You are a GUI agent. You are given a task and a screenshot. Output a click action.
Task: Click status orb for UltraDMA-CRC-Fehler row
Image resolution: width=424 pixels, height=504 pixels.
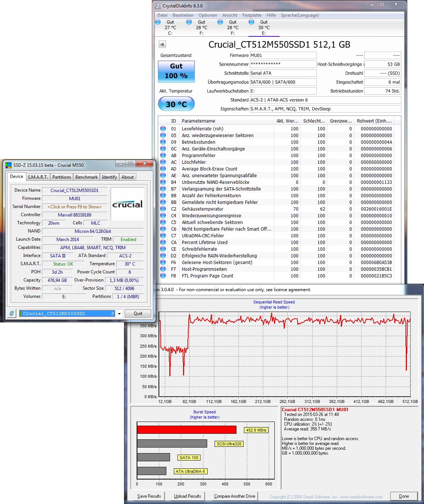tap(163, 236)
